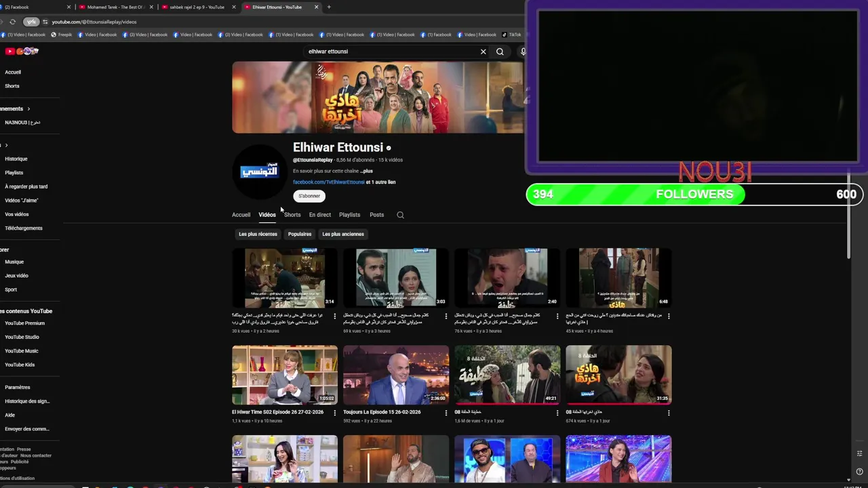Viewport: 868px width, 488px height.
Task: Open the (1) Facebook bookmark
Action: [437, 35]
